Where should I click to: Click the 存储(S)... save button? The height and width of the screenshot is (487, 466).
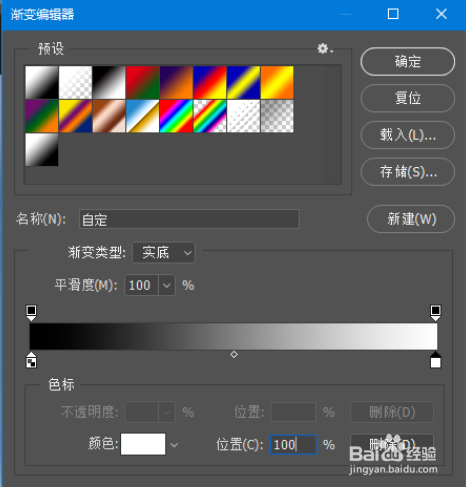click(408, 172)
